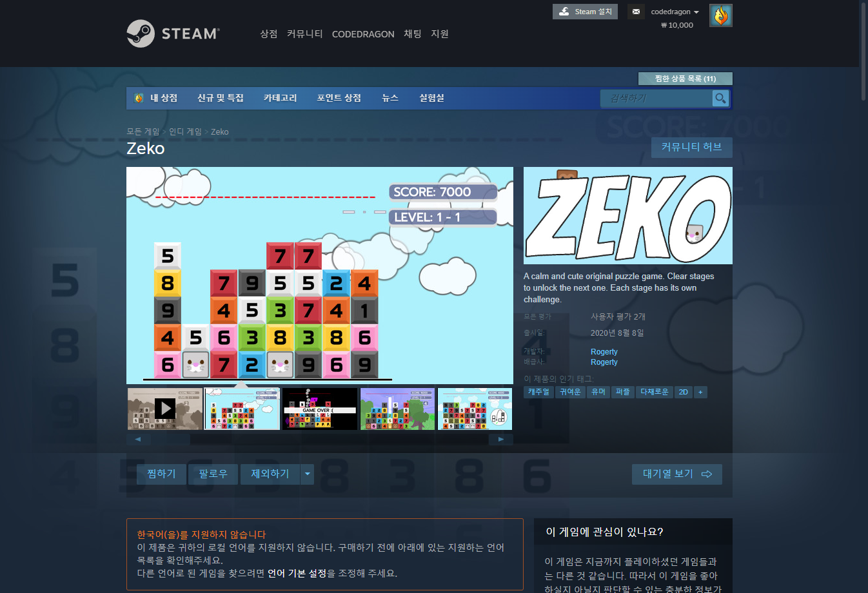Open the 커뮤니티 허브 button
The width and height of the screenshot is (868, 593).
click(x=691, y=147)
